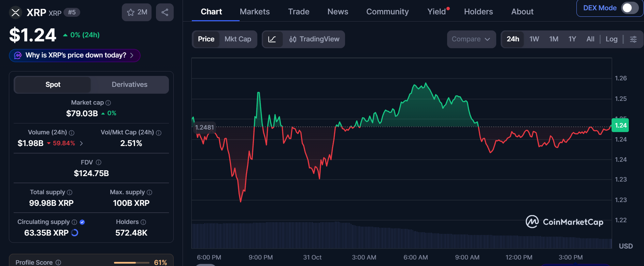644x266 pixels.
Task: Open the Holders tab
Action: [x=478, y=12]
